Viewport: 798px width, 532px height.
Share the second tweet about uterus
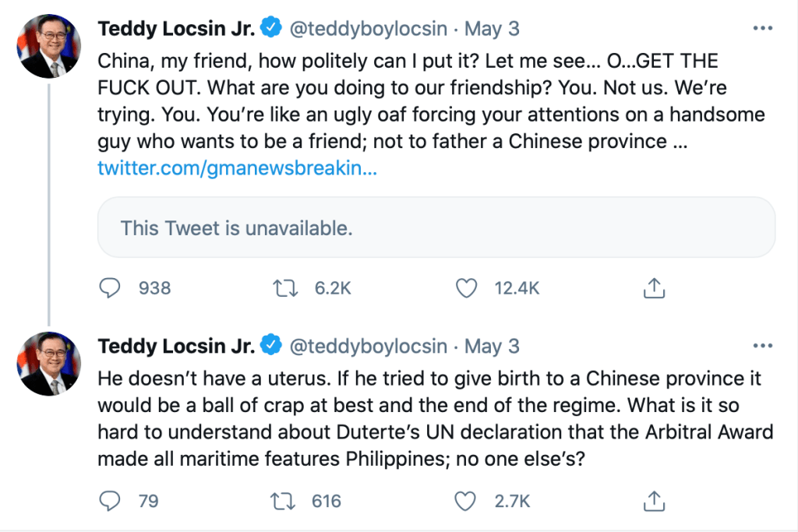point(654,500)
